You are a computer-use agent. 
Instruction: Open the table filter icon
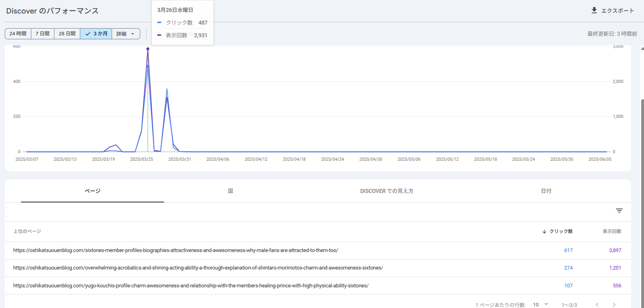click(619, 211)
